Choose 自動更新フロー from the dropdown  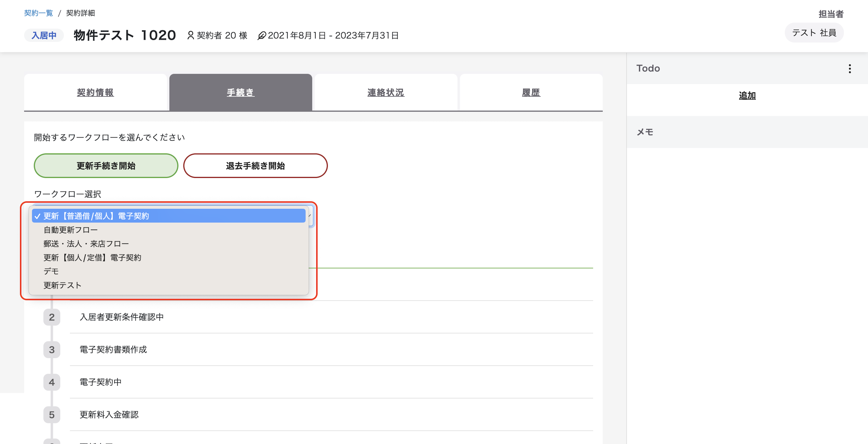coord(169,230)
